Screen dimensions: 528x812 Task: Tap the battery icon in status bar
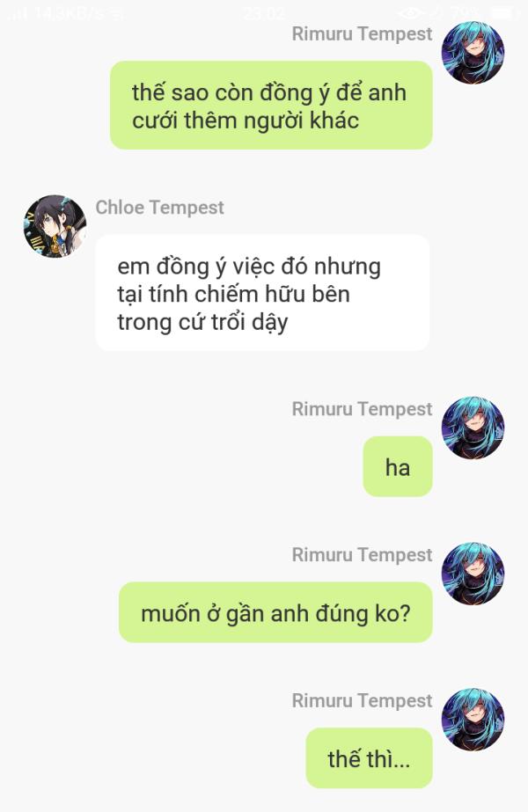pyautogui.click(x=501, y=13)
